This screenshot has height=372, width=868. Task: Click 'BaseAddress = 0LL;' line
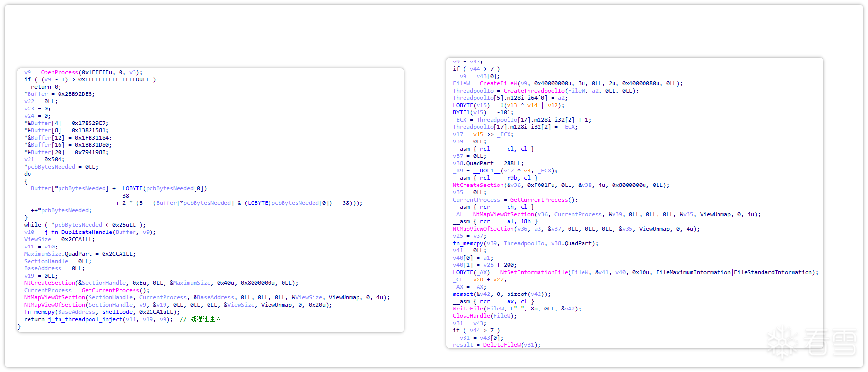pyautogui.click(x=55, y=268)
